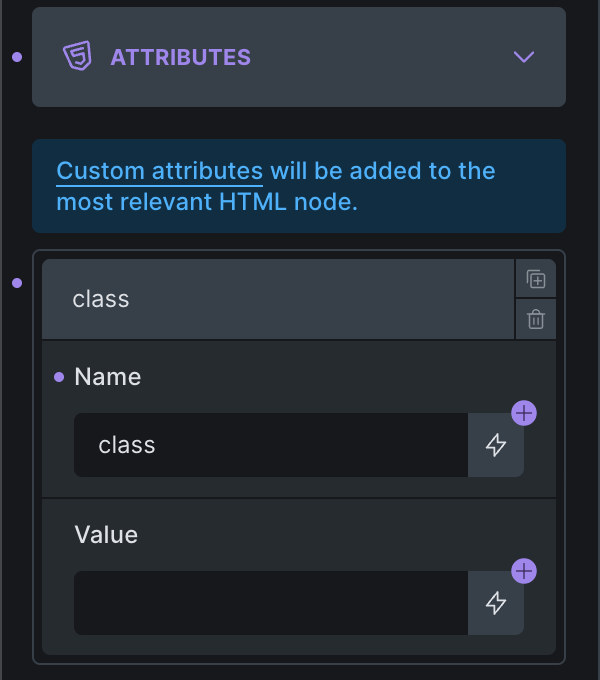Open dynamic data for the Value field

496,603
